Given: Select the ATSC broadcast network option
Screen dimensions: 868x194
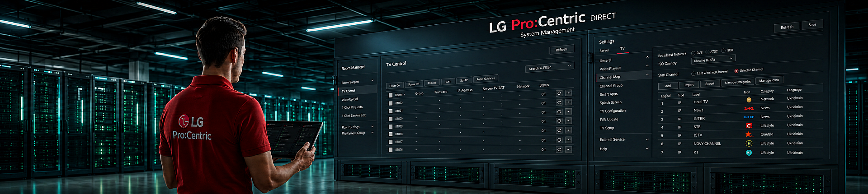Looking at the screenshot, I should [708, 52].
